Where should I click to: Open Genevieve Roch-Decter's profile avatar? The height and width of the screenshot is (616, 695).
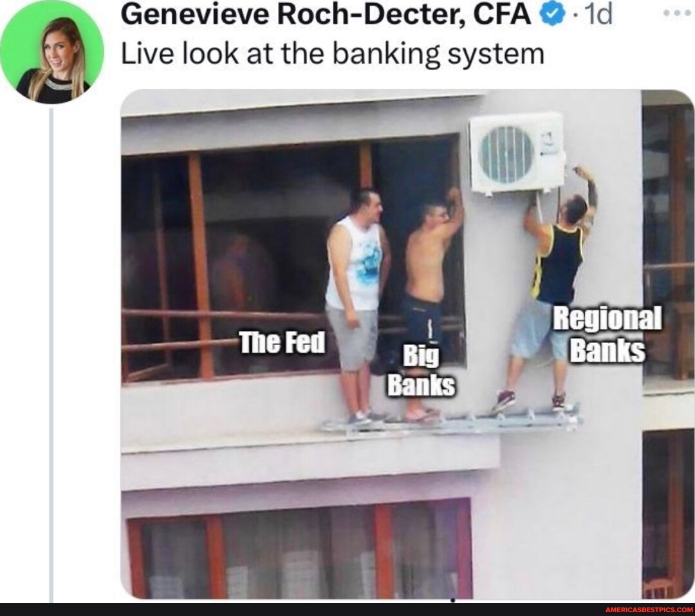[52, 52]
